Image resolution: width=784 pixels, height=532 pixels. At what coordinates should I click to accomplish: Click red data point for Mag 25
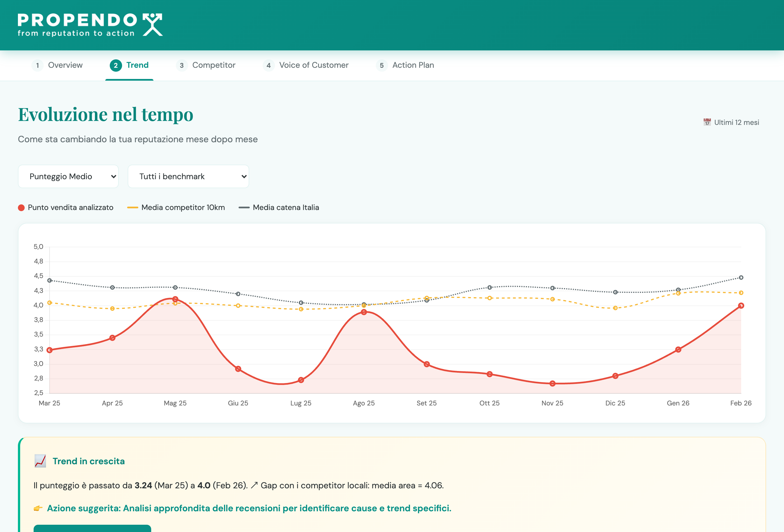click(175, 299)
